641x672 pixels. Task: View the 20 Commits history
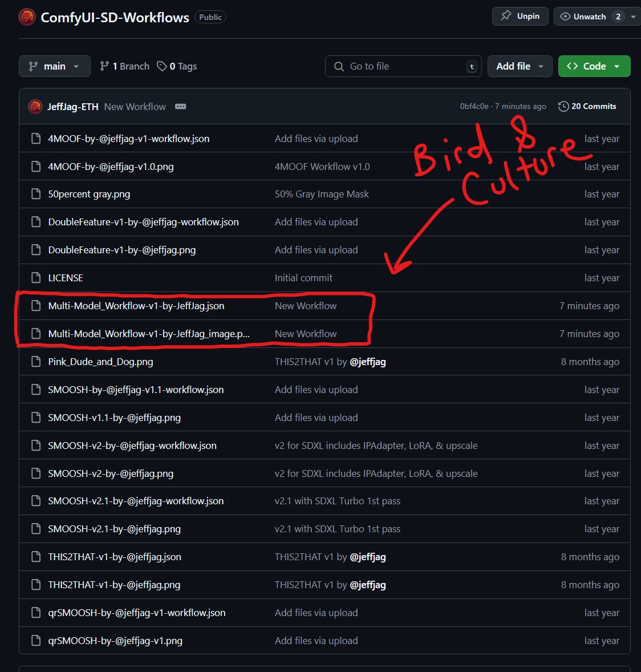tap(587, 106)
